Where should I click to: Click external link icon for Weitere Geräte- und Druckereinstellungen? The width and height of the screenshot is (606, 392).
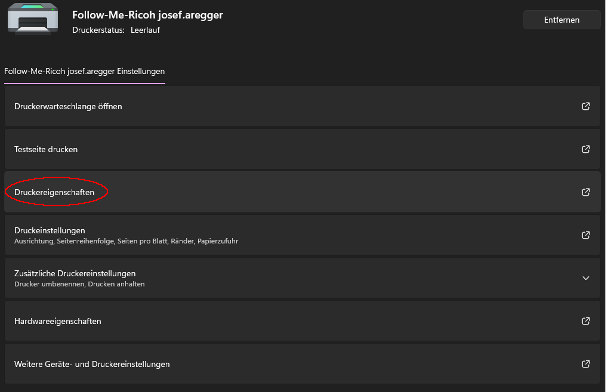[x=586, y=364]
